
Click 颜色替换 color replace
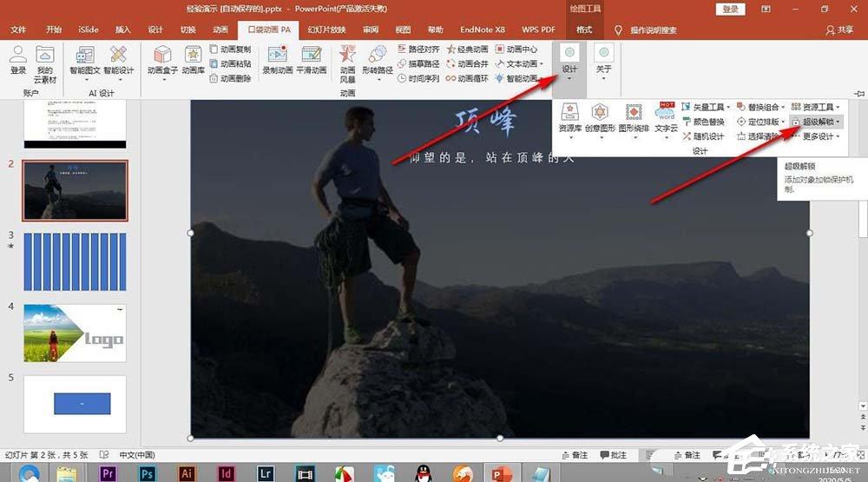[703, 122]
